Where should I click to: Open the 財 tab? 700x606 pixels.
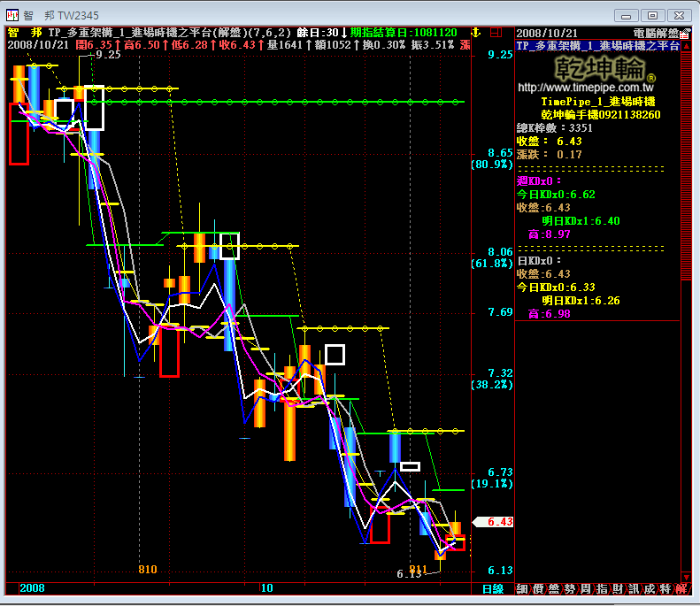(618, 588)
